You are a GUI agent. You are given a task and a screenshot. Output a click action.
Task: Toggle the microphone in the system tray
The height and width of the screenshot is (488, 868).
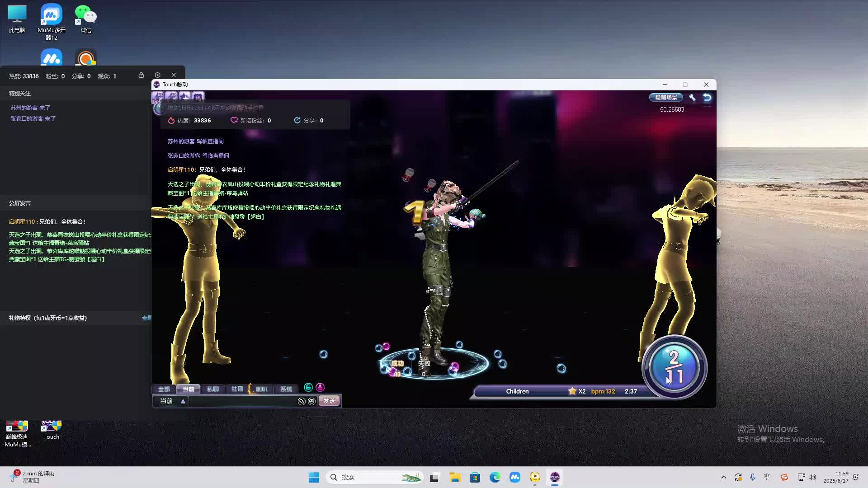pos(753,477)
